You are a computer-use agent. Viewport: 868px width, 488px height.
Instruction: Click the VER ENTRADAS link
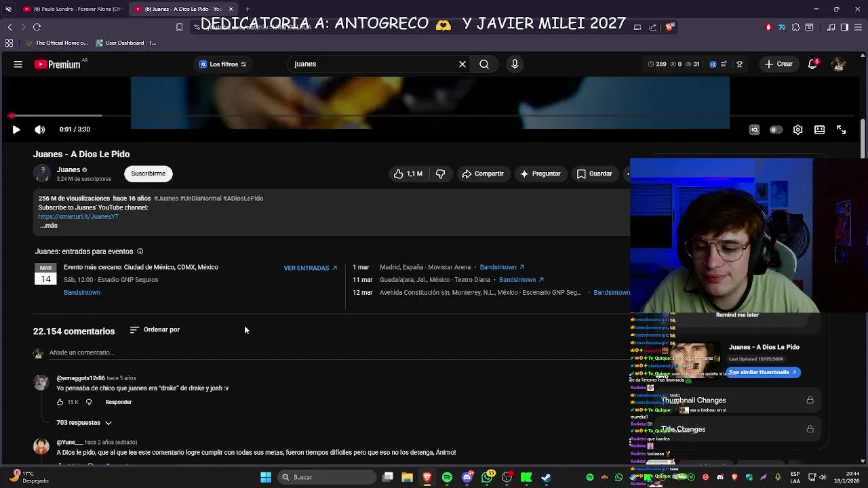pyautogui.click(x=310, y=268)
